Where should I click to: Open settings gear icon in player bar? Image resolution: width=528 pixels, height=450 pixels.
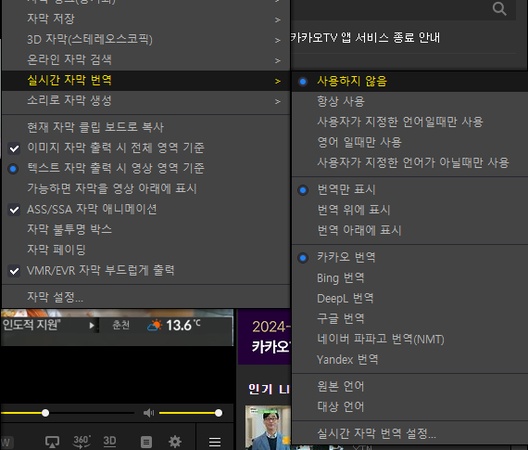175,442
